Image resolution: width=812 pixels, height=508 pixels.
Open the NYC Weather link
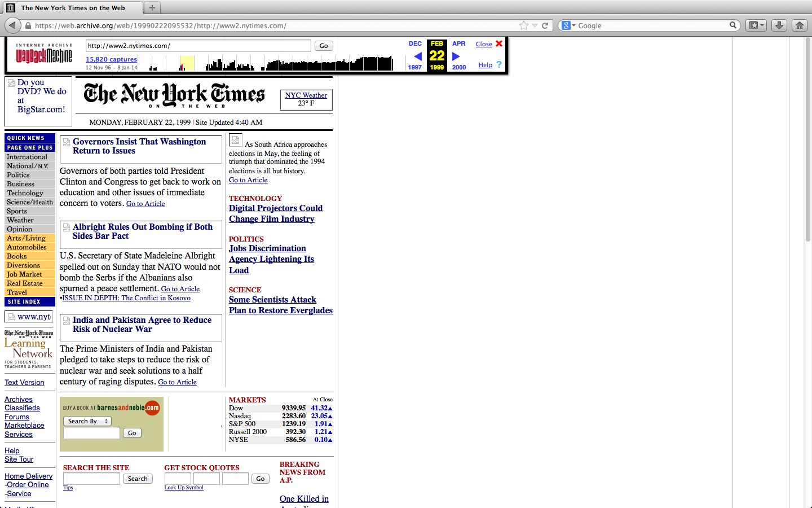coord(306,95)
